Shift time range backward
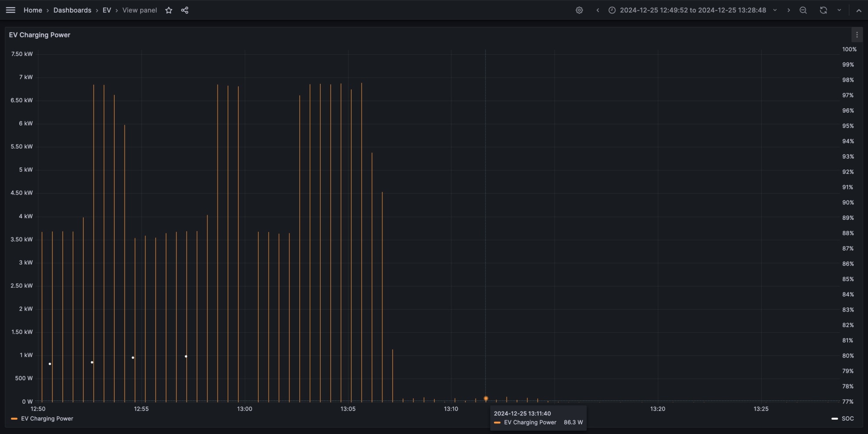 click(598, 10)
